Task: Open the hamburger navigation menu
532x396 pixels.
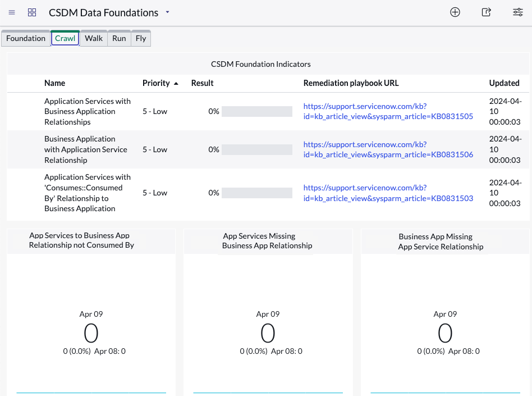Action: 12,12
